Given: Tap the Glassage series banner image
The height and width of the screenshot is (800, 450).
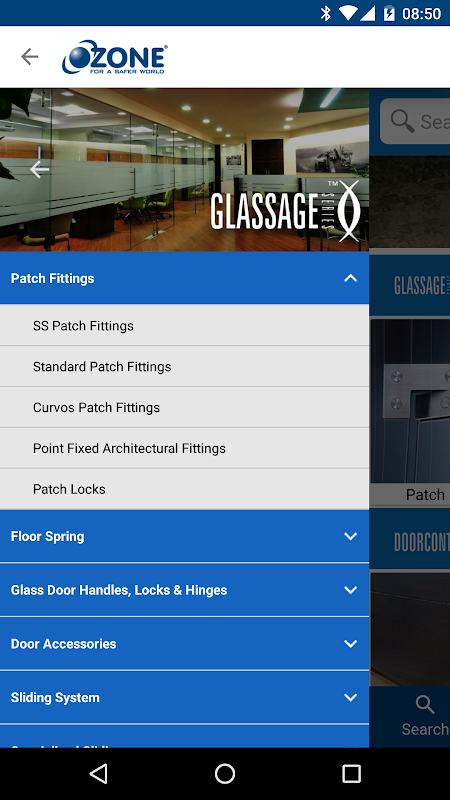Looking at the screenshot, I should point(184,170).
